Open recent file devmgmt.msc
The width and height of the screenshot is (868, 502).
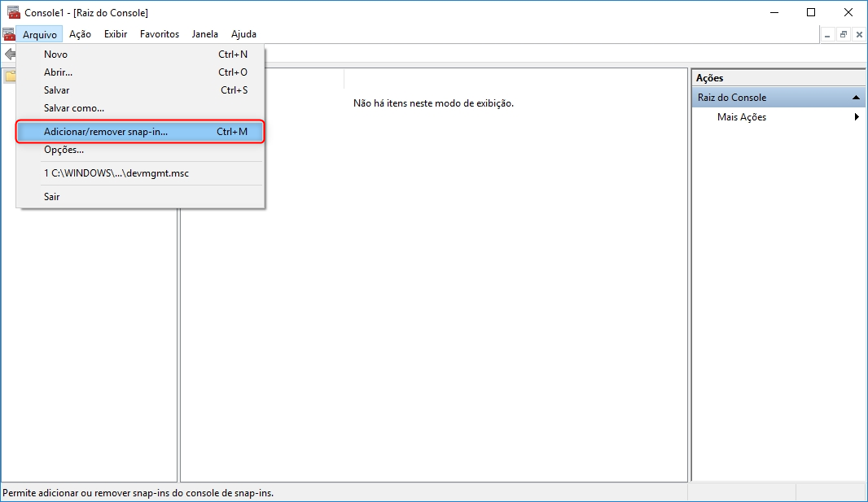pos(141,173)
